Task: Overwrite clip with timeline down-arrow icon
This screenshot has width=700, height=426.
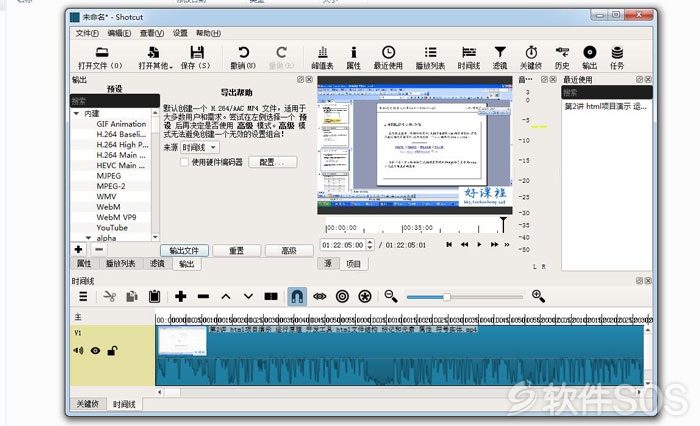Action: [248, 297]
